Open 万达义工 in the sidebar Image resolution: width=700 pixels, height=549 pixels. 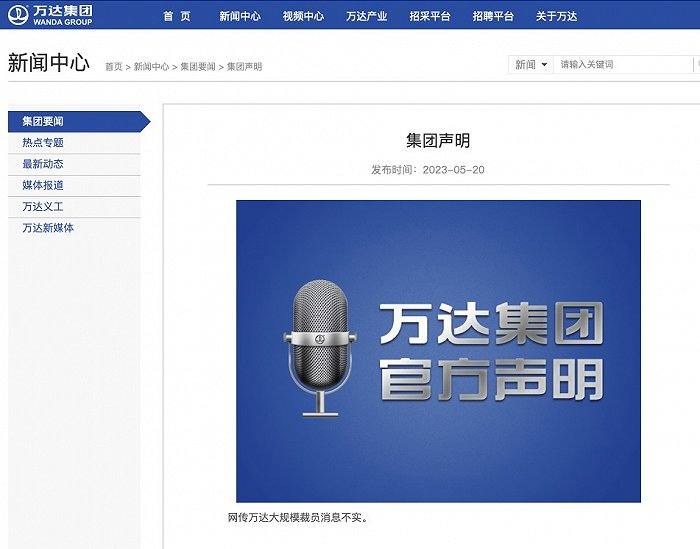[74, 207]
